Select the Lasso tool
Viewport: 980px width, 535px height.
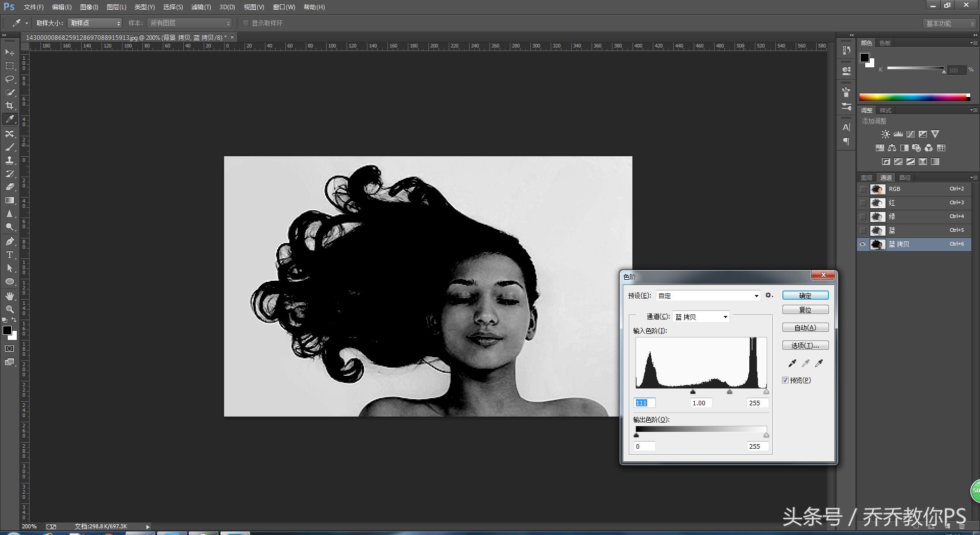(10, 79)
